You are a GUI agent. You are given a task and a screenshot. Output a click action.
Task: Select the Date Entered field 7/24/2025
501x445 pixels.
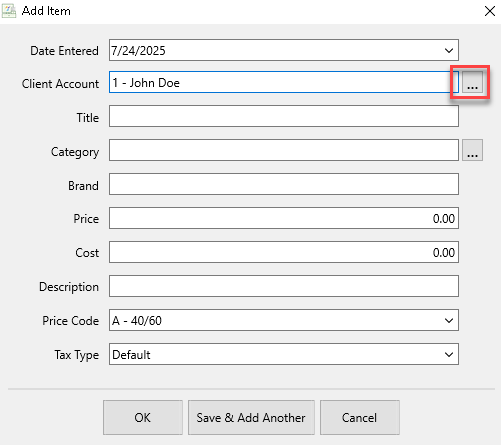284,50
